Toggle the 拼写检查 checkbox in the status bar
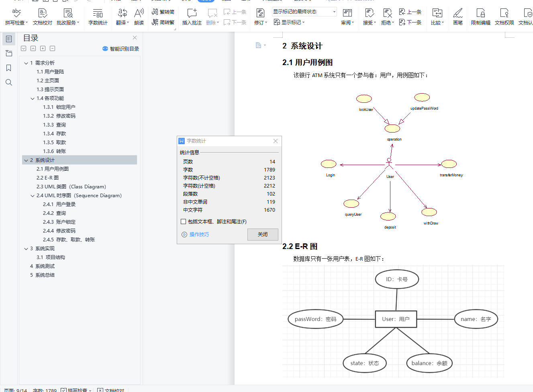This screenshot has width=533, height=392. coord(63,390)
